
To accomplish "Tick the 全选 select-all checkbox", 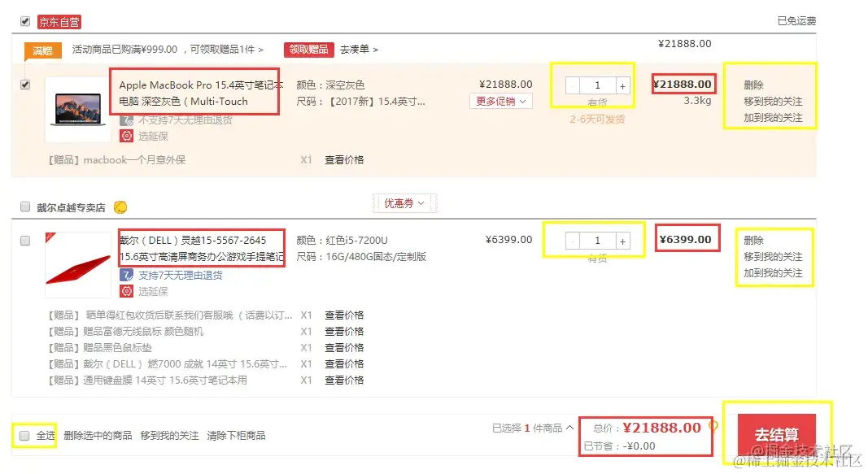I will coord(24,436).
